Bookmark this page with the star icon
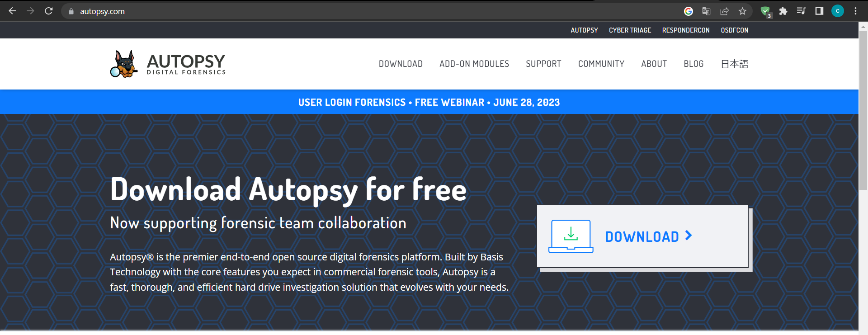Viewport: 868px width, 335px height. point(742,11)
